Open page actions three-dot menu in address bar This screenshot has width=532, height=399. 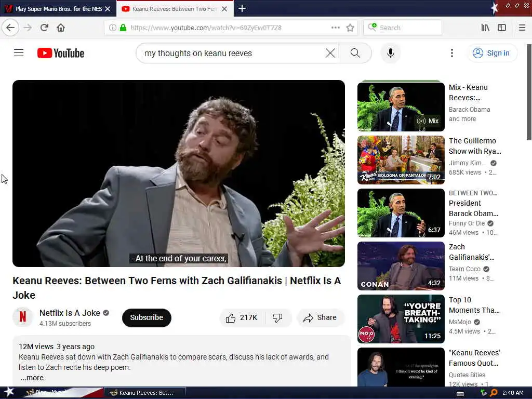pyautogui.click(x=336, y=28)
